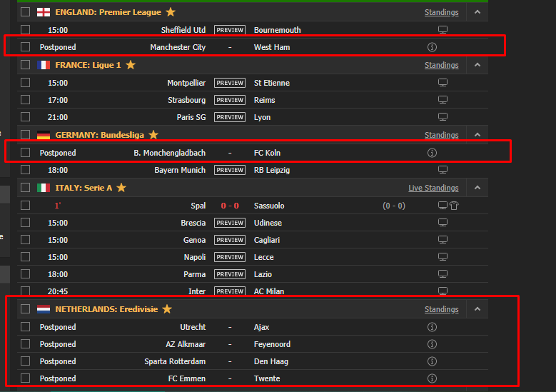Screen dimensions: 556x392
Task: Open info icon for Manchester City match
Action: 431,47
